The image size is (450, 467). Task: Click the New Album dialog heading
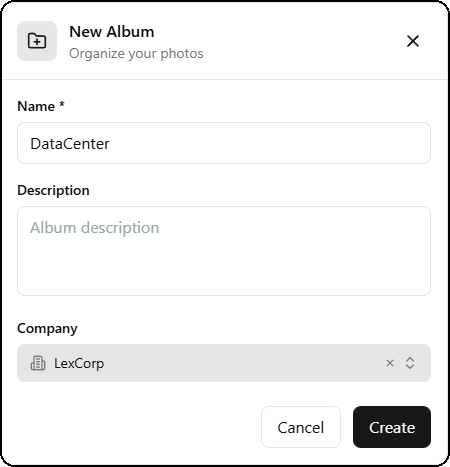coord(112,32)
